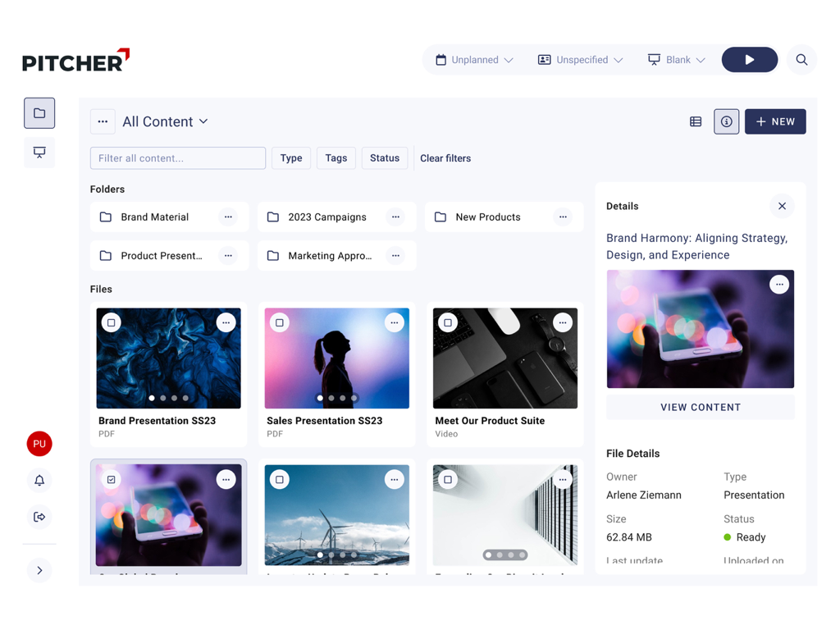Open the options menu next to All Content
The height and width of the screenshot is (630, 840).
pyautogui.click(x=103, y=121)
